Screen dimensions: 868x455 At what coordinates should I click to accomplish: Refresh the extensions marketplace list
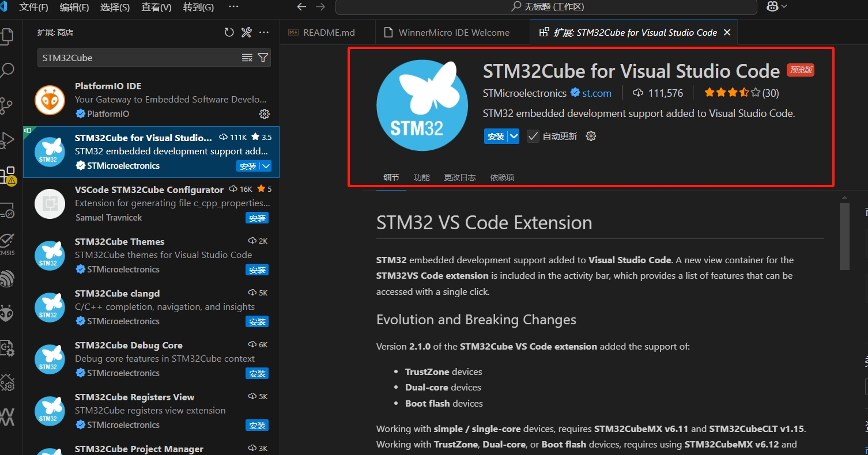point(229,33)
